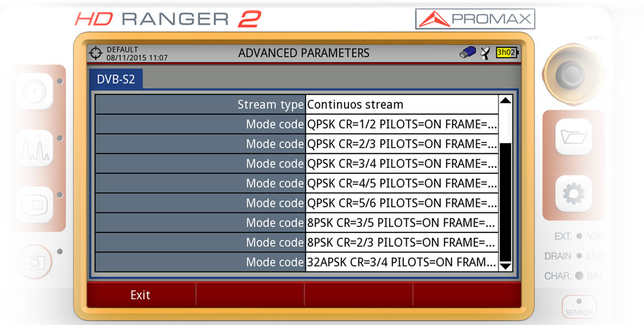Select the Stream type row

[x=296, y=105]
